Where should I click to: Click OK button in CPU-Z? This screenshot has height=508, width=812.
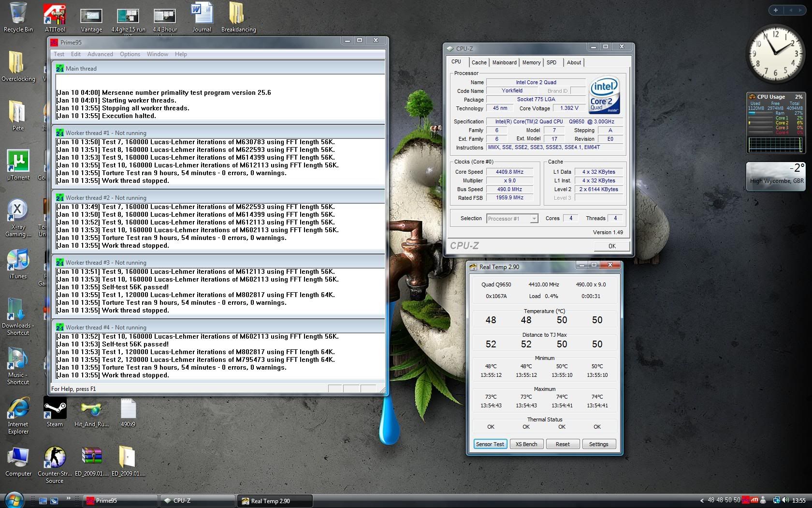point(612,246)
